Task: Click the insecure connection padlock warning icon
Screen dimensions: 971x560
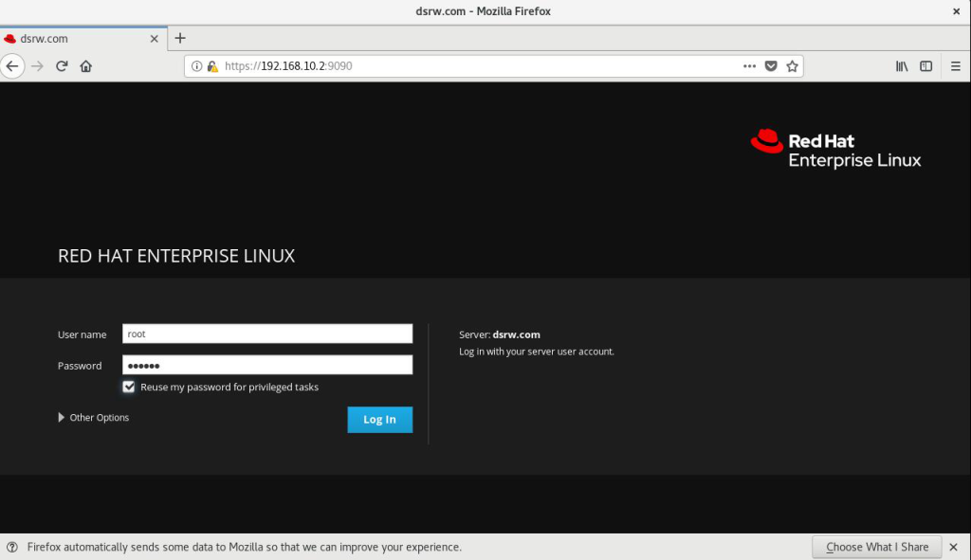Action: (x=212, y=66)
